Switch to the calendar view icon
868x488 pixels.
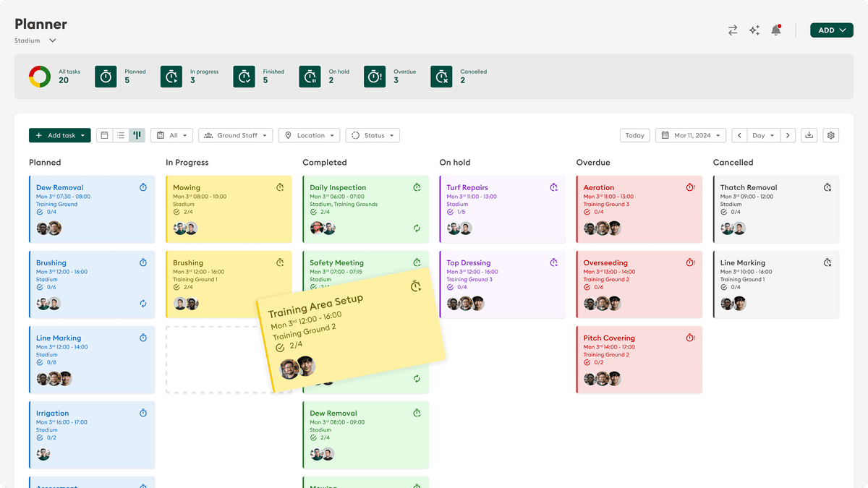pyautogui.click(x=103, y=135)
